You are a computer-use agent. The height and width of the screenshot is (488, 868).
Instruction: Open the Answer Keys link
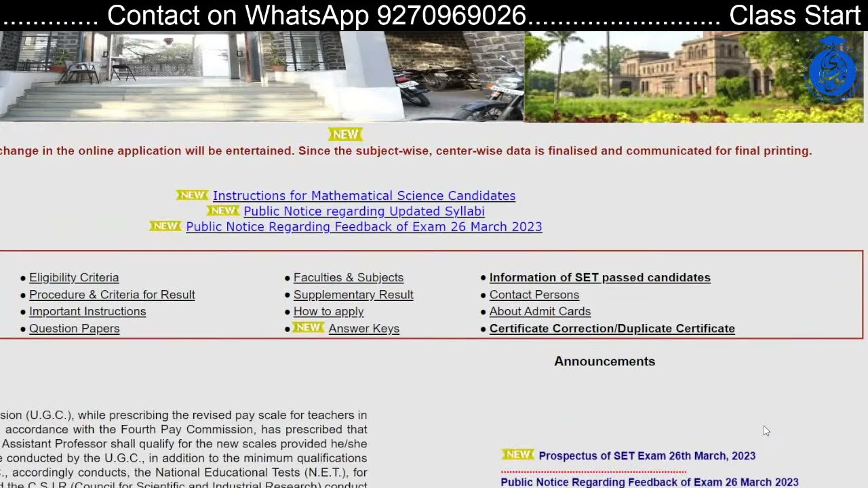[x=364, y=329]
